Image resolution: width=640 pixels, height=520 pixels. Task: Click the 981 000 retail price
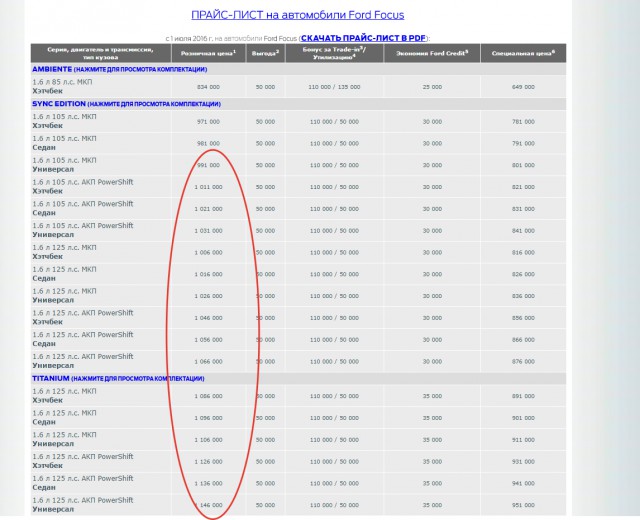point(208,143)
